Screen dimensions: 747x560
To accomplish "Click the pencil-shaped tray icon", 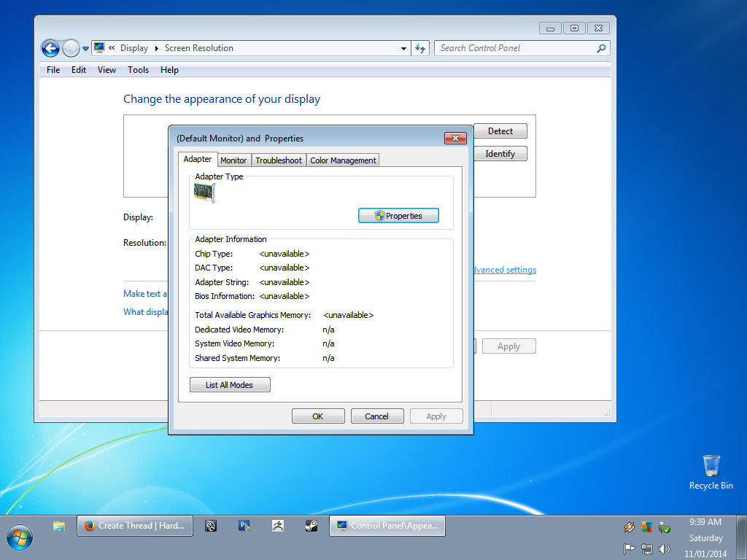I will 629,527.
